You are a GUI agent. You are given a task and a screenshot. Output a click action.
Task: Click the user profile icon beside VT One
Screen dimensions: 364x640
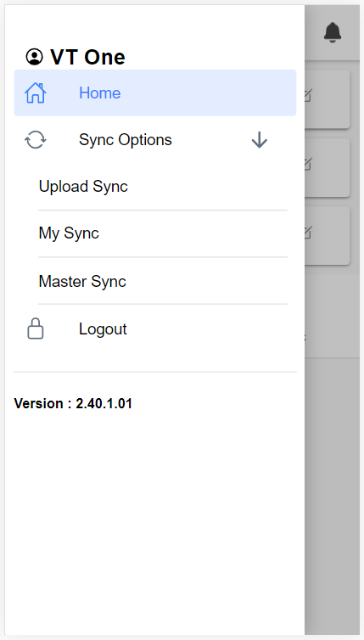34,57
